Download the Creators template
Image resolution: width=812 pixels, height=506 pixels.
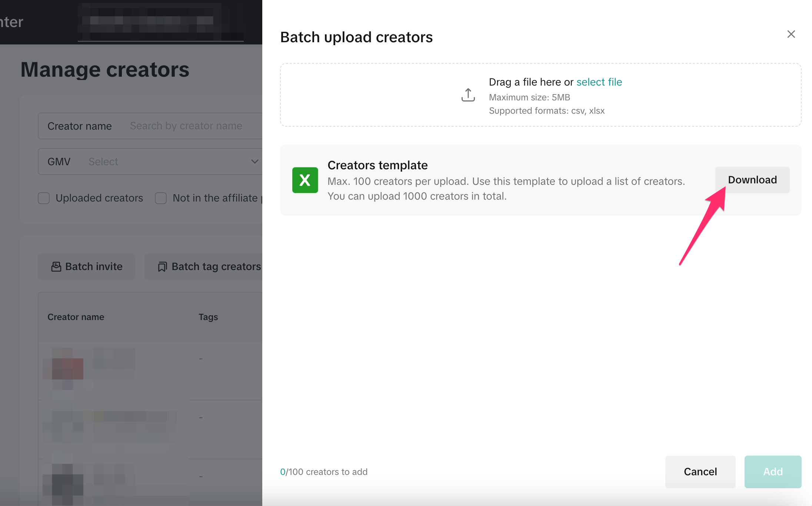[x=752, y=180]
